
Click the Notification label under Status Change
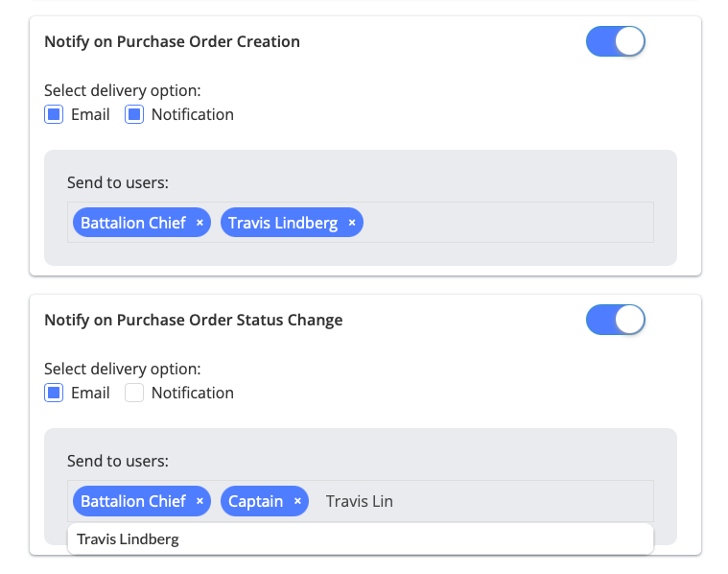[193, 393]
